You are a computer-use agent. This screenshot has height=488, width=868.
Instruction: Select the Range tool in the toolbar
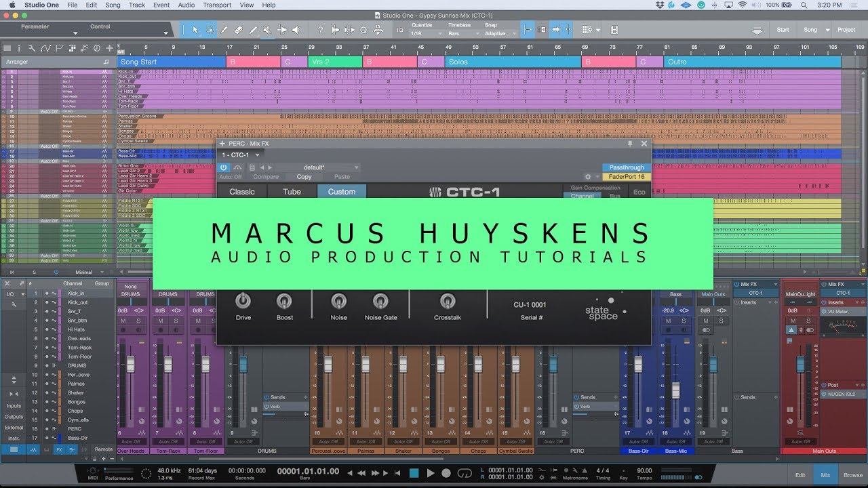point(210,30)
